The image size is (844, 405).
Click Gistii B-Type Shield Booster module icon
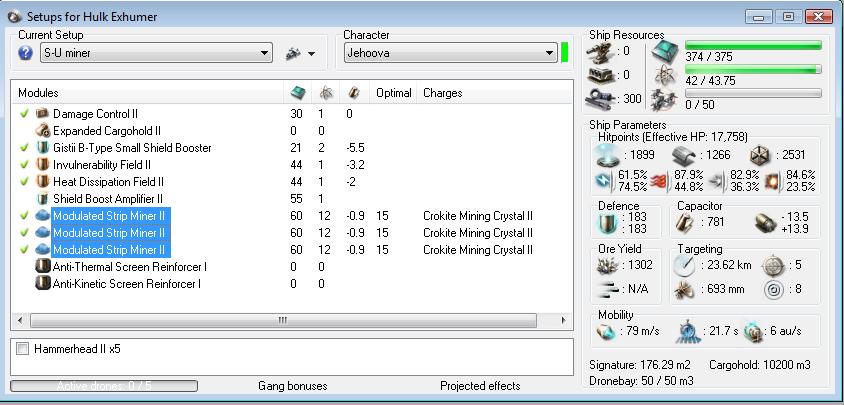click(43, 148)
